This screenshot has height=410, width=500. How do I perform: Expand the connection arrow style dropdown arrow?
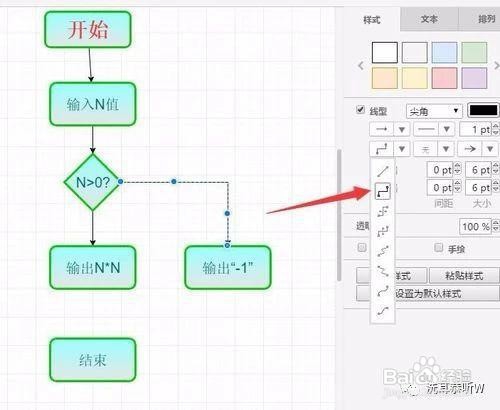402,129
